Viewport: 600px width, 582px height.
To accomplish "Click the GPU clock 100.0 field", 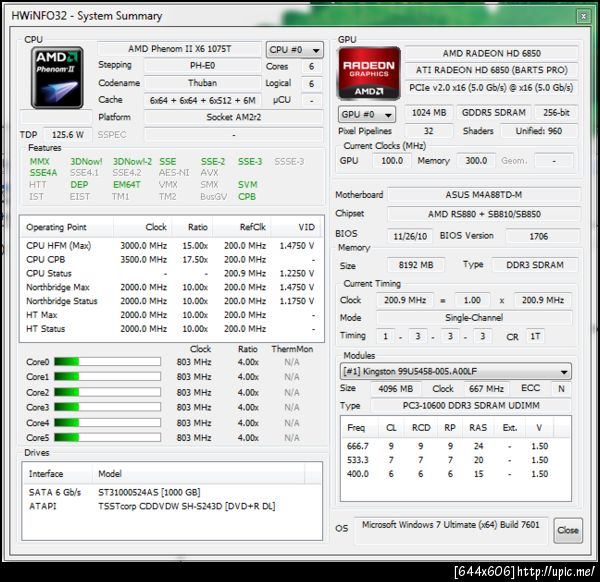I will coord(392,161).
